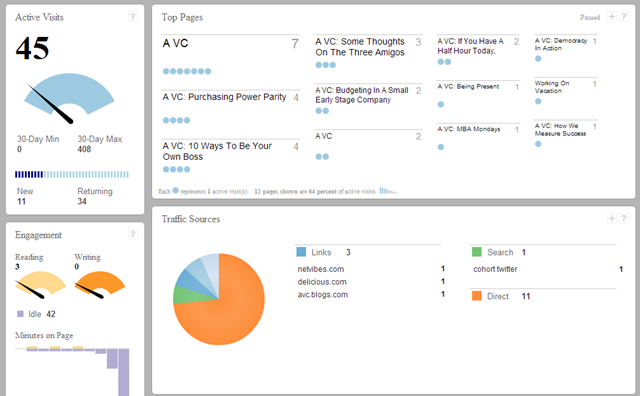Click the Search source heading
The height and width of the screenshot is (396, 640).
(500, 252)
